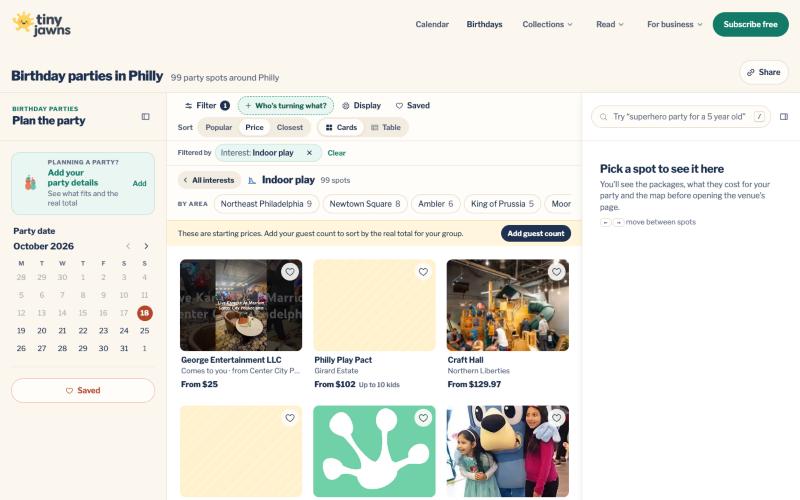This screenshot has height=500, width=800.
Task: Switch to Table view
Action: [385, 128]
